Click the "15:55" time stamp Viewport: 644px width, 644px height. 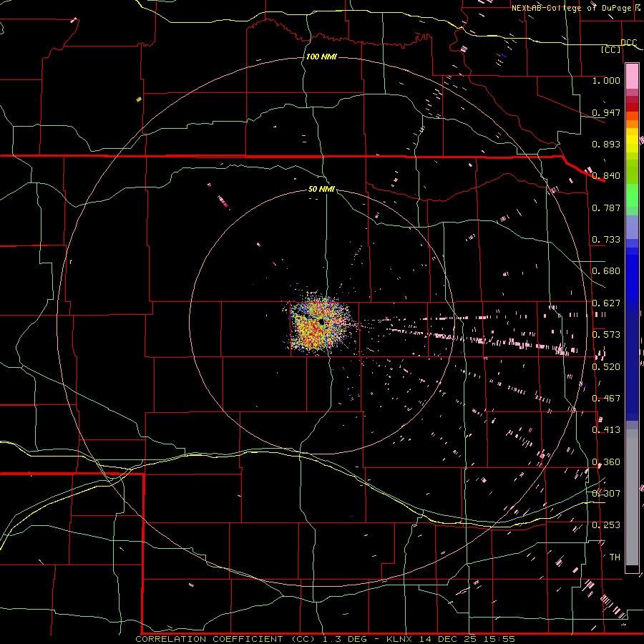499,639
